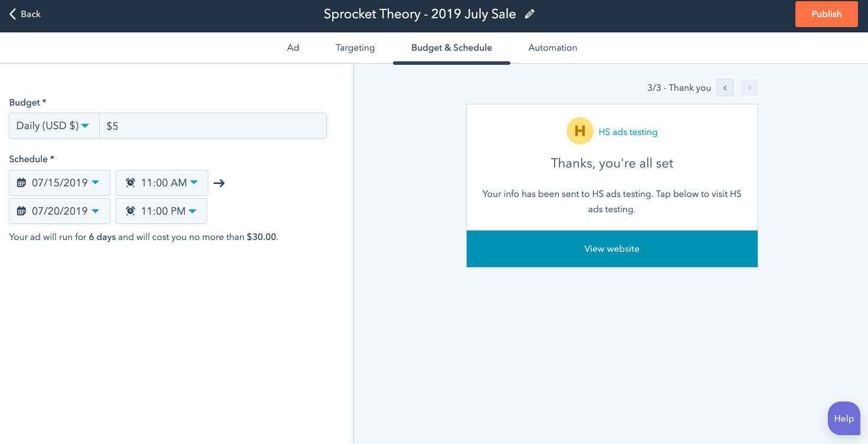Viewport: 868px width, 444px height.
Task: Click the pencil icon to edit campaign name
Action: click(530, 14)
